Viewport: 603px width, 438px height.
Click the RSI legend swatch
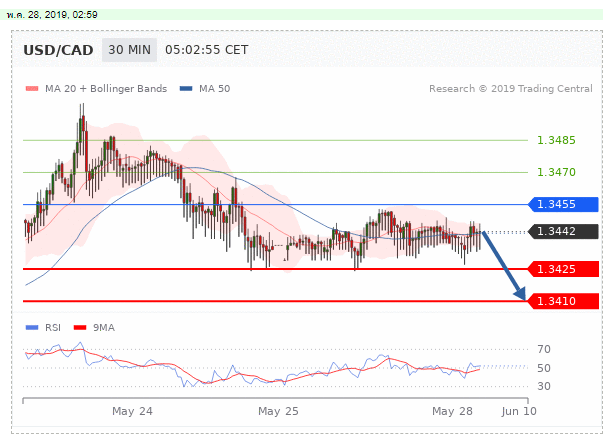pyautogui.click(x=32, y=328)
